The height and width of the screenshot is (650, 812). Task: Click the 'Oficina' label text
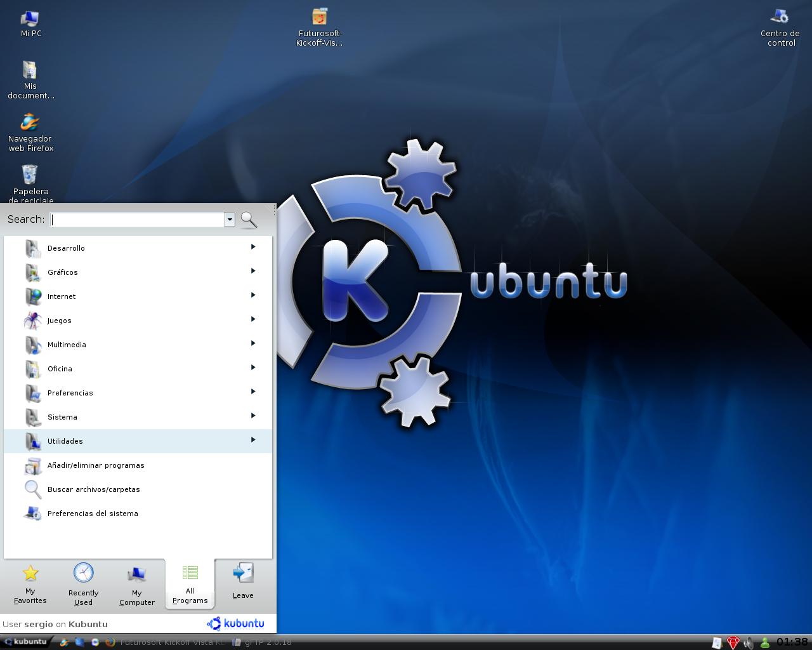click(x=60, y=369)
